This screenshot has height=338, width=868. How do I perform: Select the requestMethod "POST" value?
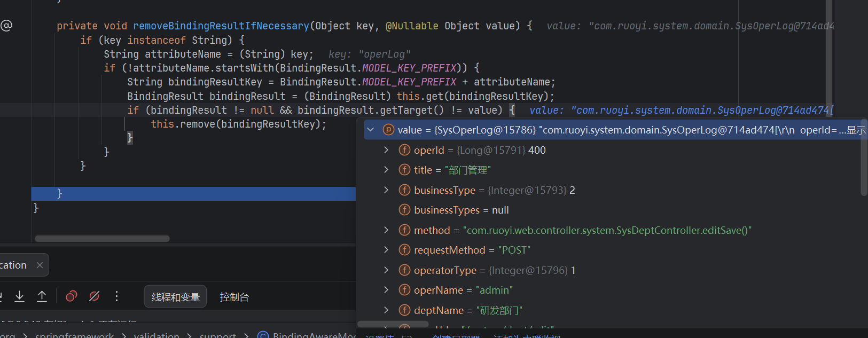[514, 250]
